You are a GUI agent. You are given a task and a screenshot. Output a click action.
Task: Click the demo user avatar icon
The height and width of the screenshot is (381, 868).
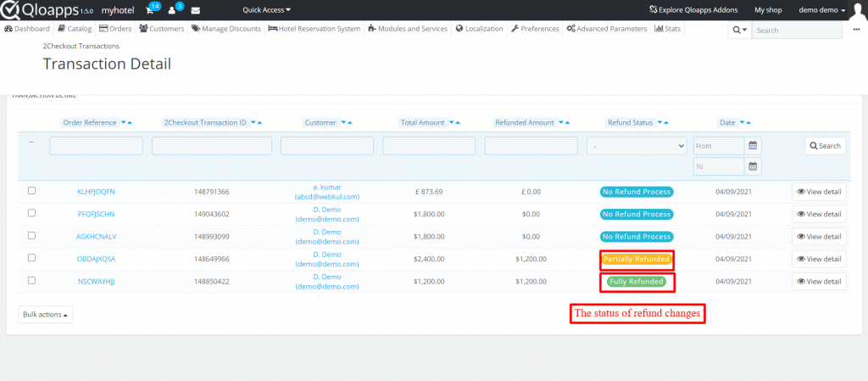[x=858, y=11]
